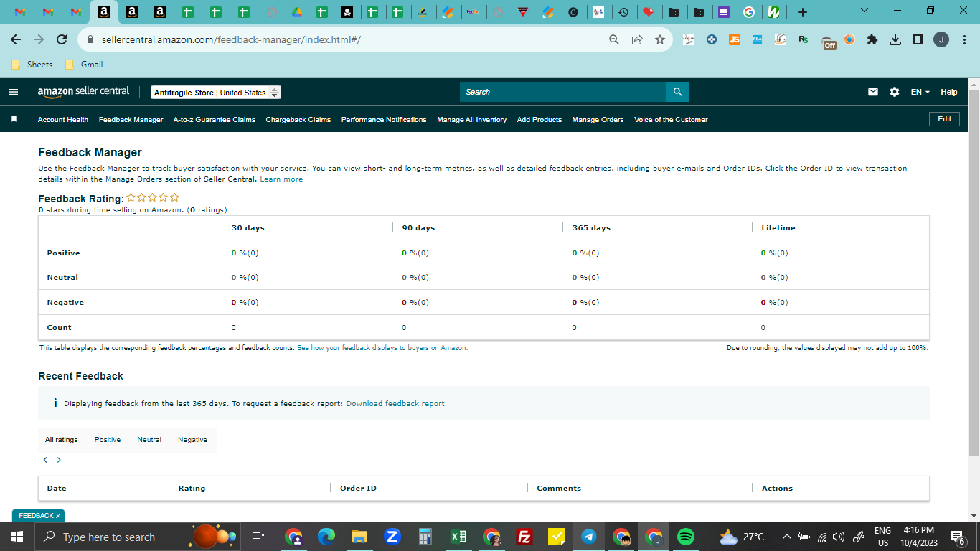The width and height of the screenshot is (980, 551).
Task: Click the Help link
Action: tap(949, 92)
